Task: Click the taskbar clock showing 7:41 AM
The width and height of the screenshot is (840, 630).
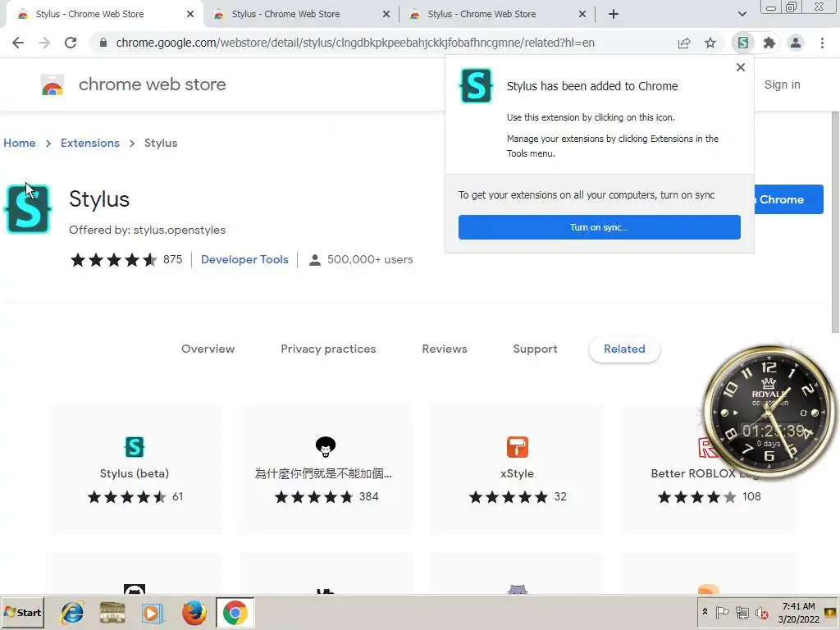Action: coord(799,612)
